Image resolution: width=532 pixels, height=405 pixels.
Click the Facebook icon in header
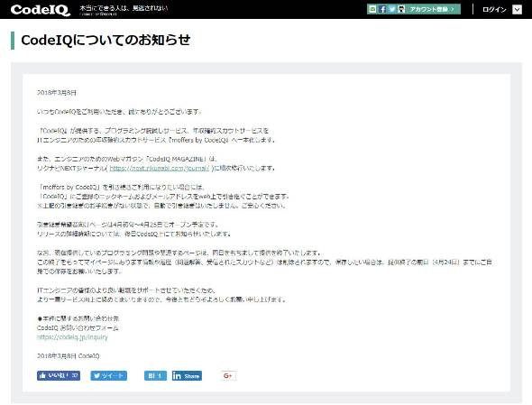382,9
